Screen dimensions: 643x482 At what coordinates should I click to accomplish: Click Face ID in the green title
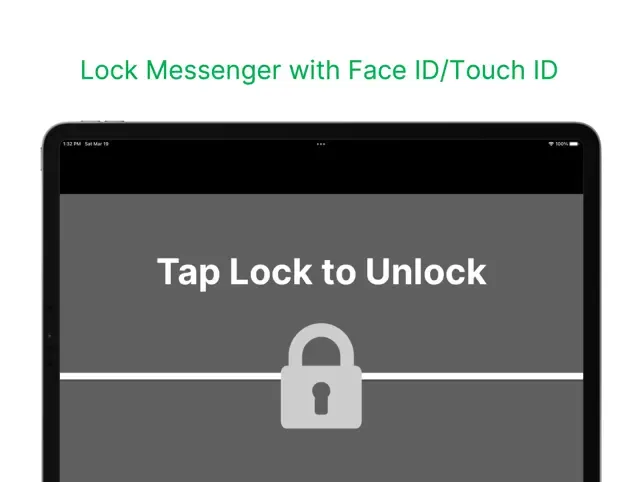pyautogui.click(x=394, y=70)
